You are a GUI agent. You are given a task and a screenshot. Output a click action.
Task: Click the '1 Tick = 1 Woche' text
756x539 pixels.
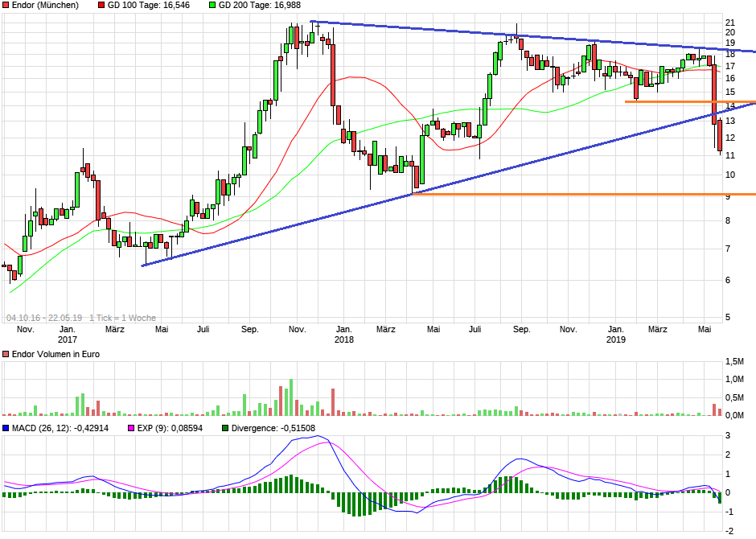pyautogui.click(x=122, y=318)
